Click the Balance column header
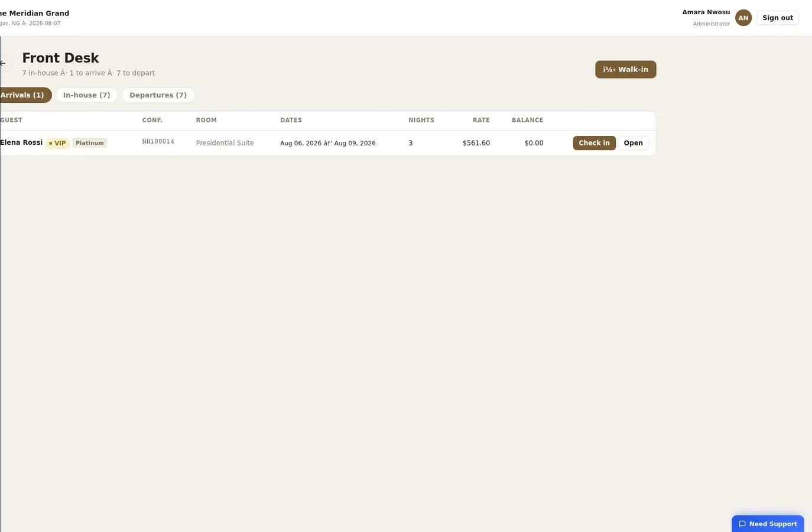Screen dimensions: 812x532 527,120
